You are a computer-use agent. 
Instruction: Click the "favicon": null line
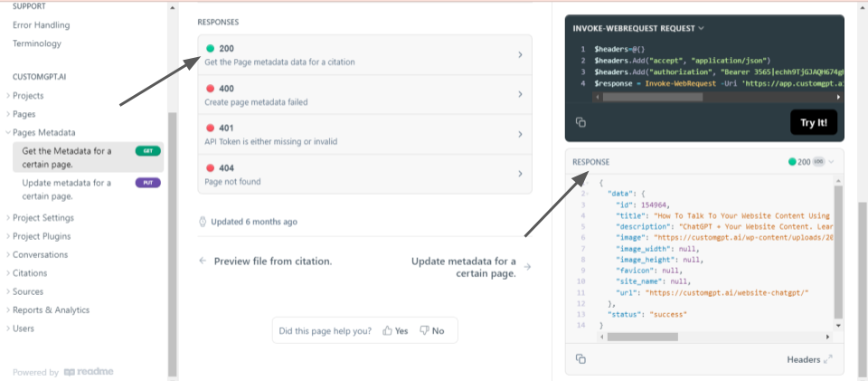click(649, 271)
